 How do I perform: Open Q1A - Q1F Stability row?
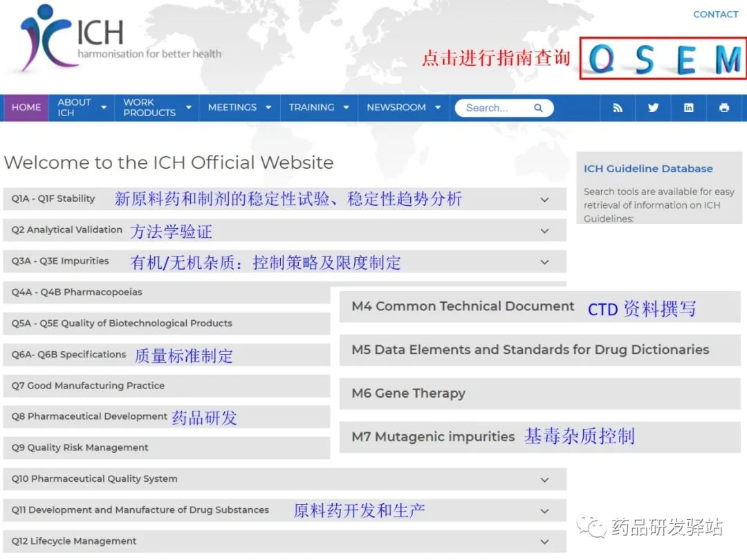pyautogui.click(x=284, y=199)
